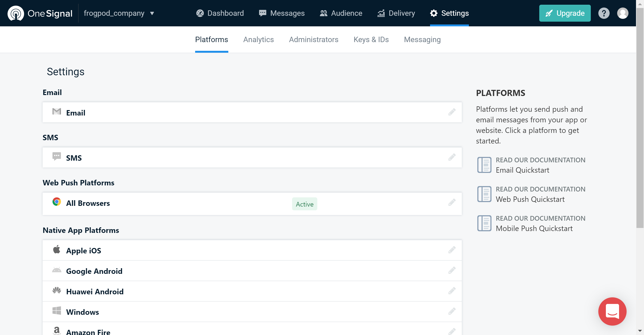
Task: Edit Google Android with pencil icon
Action: 452,271
